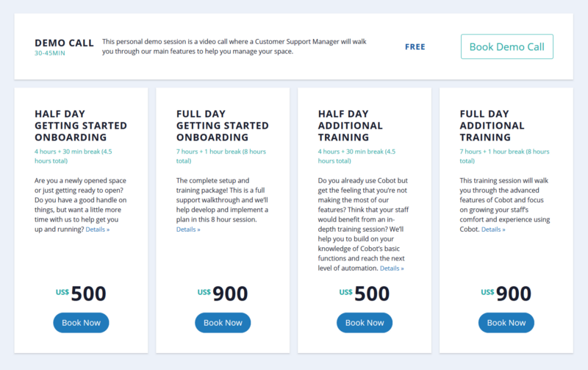Viewport: 588px width, 370px height.
Task: Open Details link for Half Day Onboarding
Action: [98, 230]
